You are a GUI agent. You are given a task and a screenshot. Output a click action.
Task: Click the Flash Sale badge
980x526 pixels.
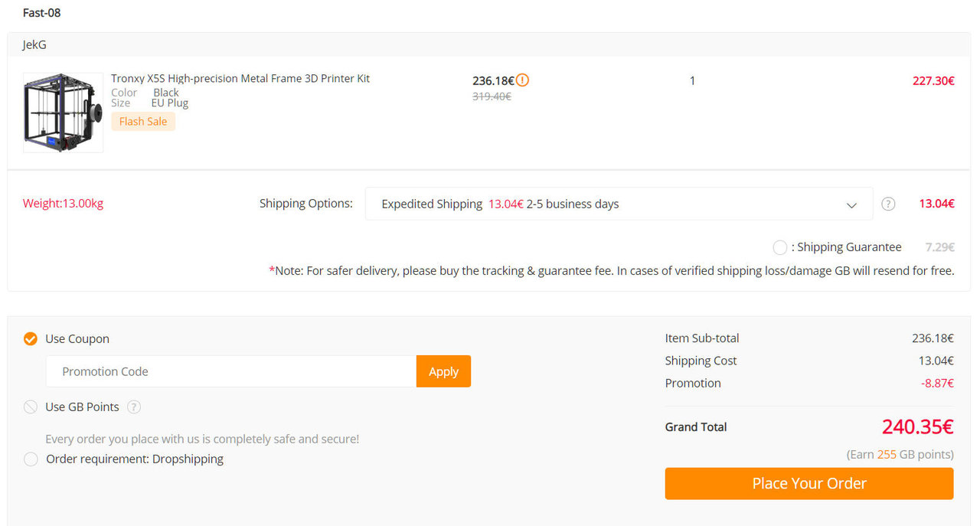pyautogui.click(x=143, y=121)
